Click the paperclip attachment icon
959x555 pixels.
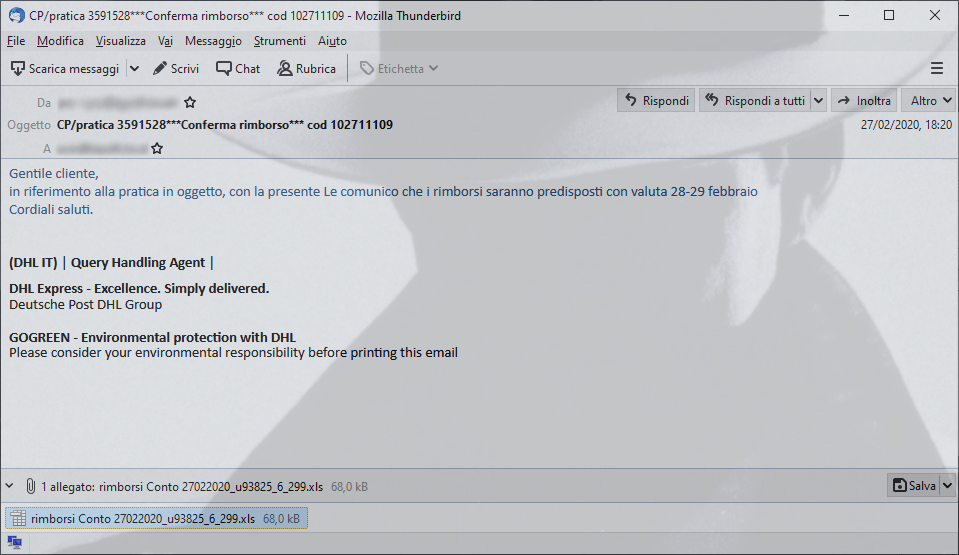[30, 486]
